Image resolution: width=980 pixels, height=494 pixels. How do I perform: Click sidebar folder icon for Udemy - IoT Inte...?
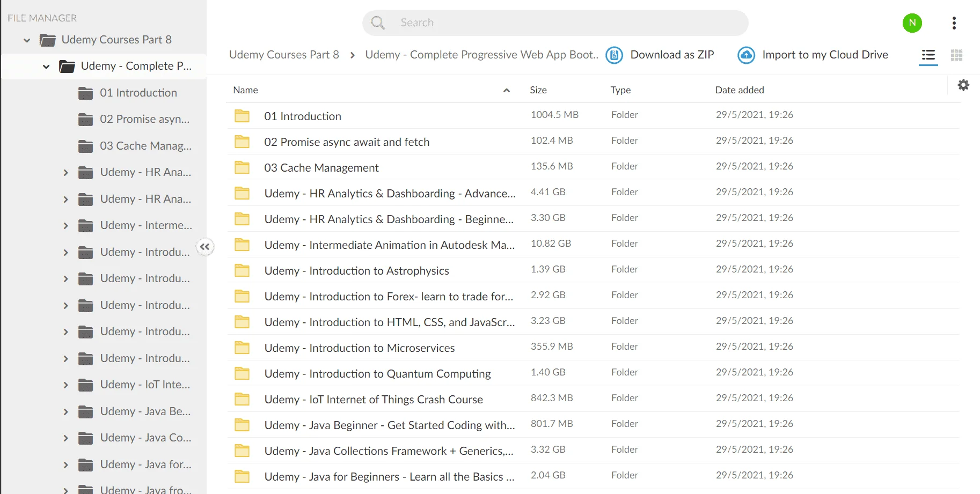pyautogui.click(x=85, y=385)
